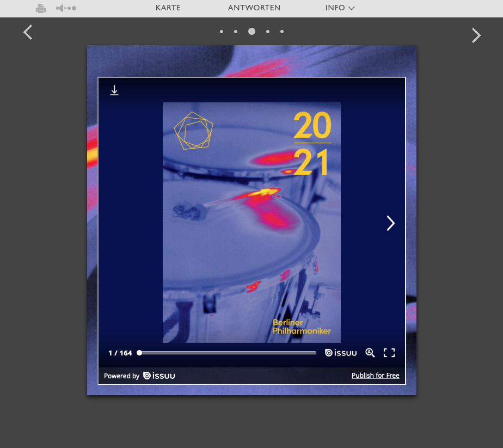Open the ANTWORTEN menu item
Viewport: 503px width, 448px height.
pos(254,8)
